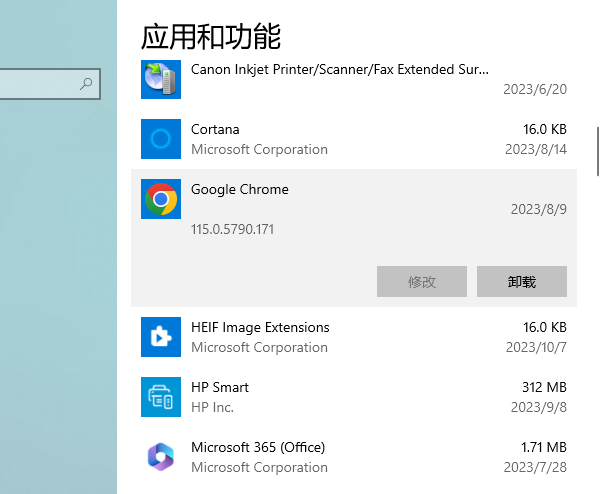
Task: Click Microsoft Corporation publisher under Cortana
Action: point(259,149)
